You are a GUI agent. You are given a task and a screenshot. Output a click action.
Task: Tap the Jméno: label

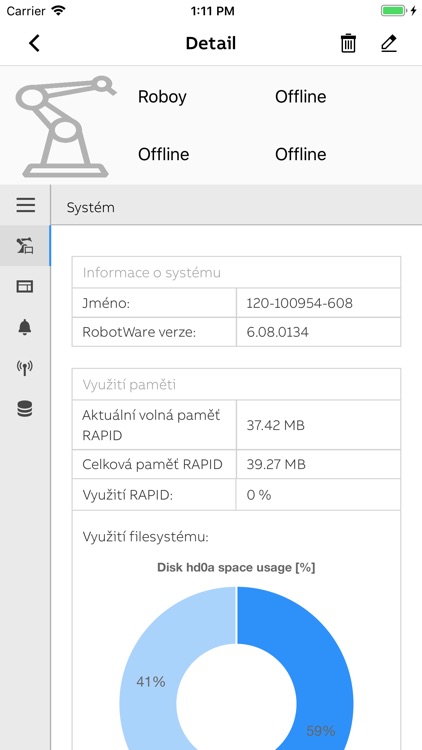click(x=106, y=303)
